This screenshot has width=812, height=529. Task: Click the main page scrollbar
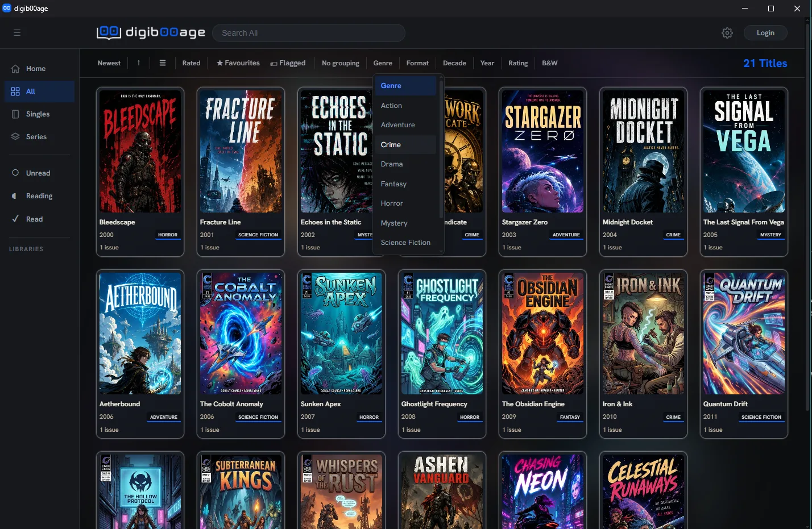point(808,216)
